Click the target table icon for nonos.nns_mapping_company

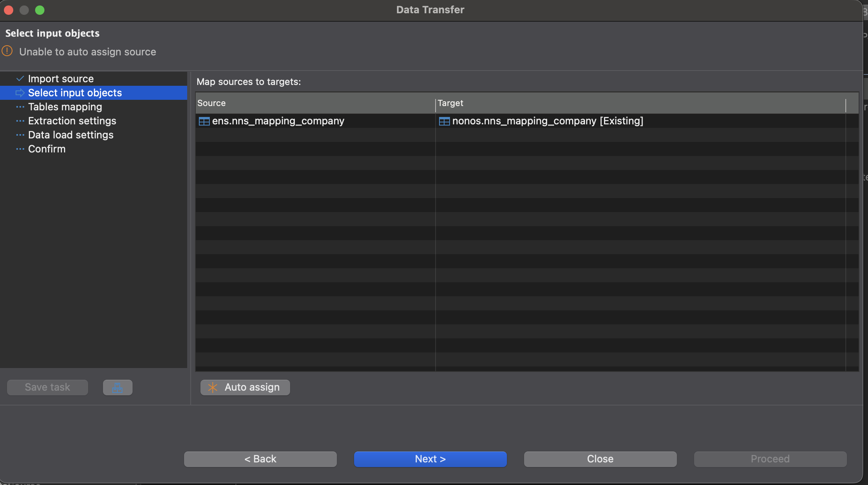444,121
